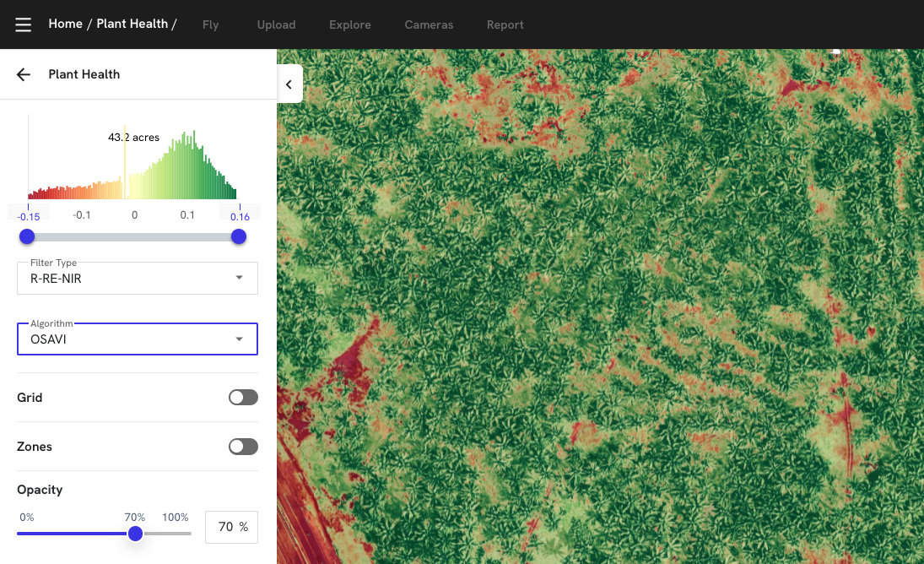Viewport: 924px width, 564px height.
Task: Click the -0.15 minimum value label
Action: [x=29, y=216]
